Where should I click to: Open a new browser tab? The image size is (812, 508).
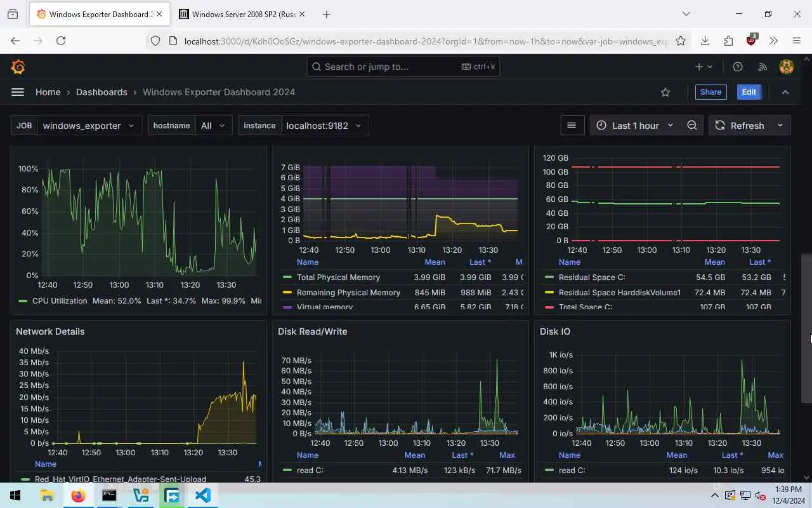326,14
